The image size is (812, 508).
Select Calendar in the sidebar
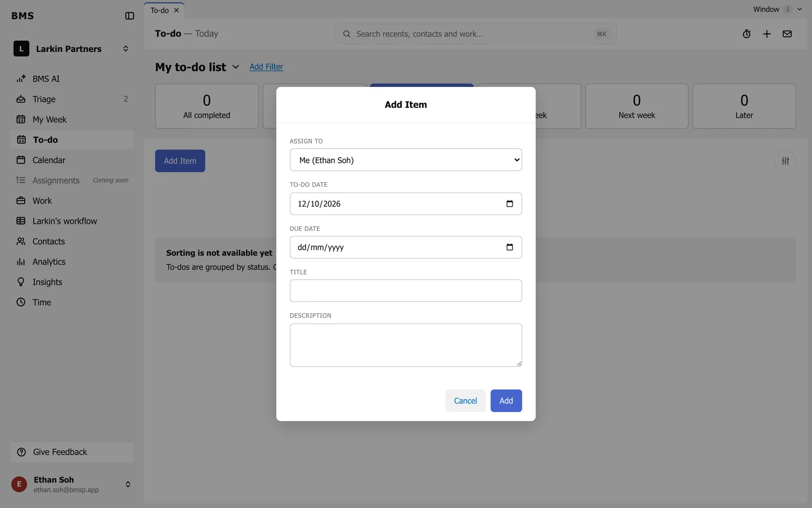(72, 160)
